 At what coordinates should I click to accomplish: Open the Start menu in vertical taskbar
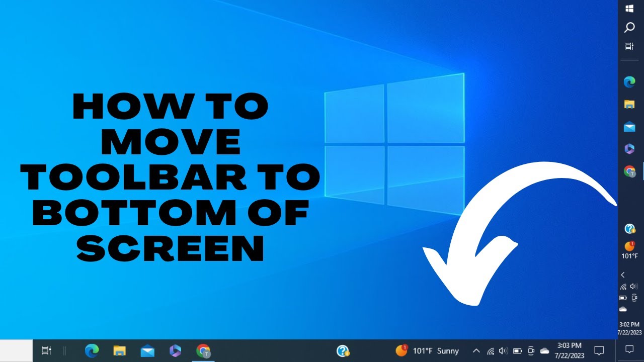[629, 9]
